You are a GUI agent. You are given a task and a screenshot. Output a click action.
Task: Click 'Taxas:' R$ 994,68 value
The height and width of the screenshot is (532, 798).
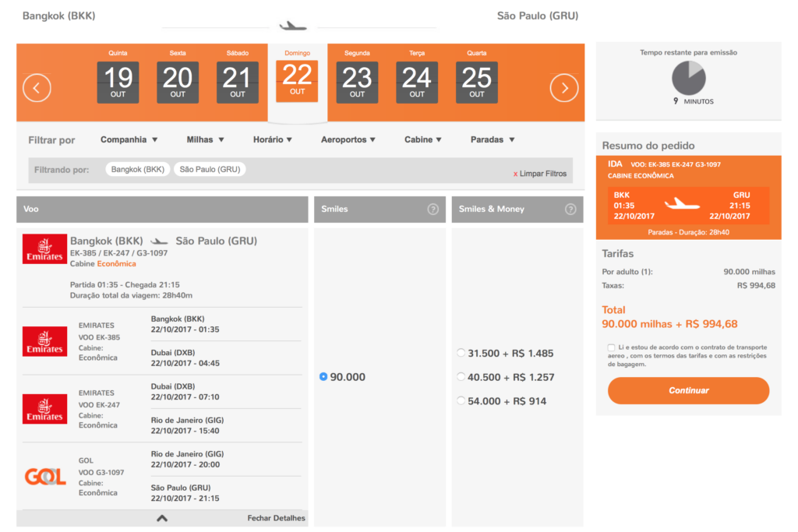point(756,286)
